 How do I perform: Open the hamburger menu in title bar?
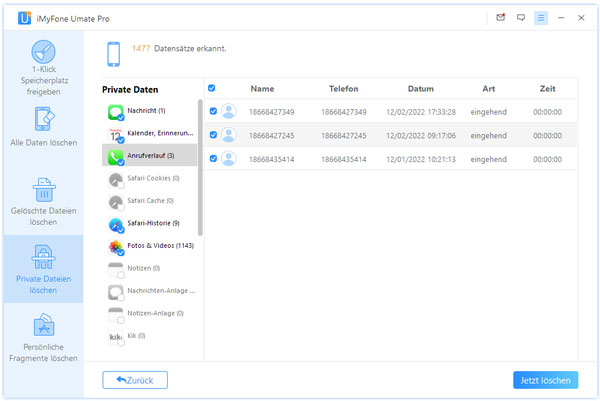[541, 18]
